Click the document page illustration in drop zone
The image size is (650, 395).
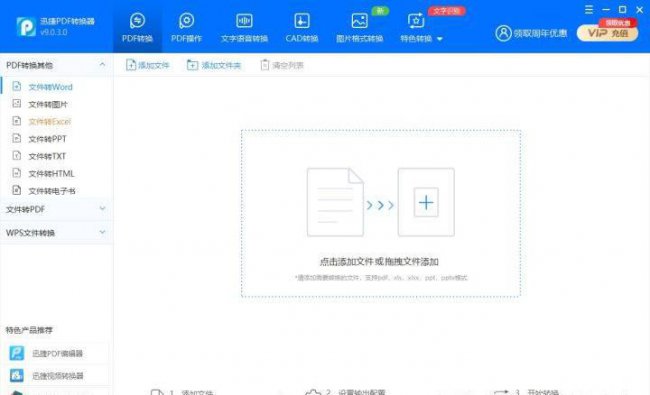point(335,202)
